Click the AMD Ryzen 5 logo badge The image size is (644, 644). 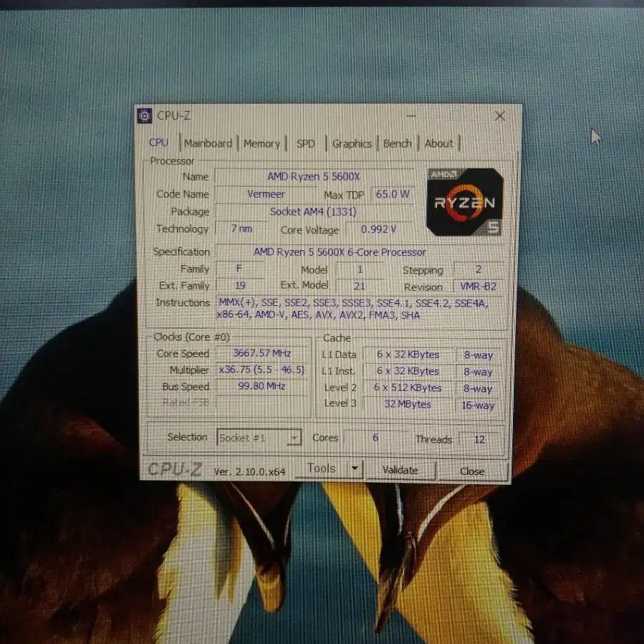click(465, 202)
